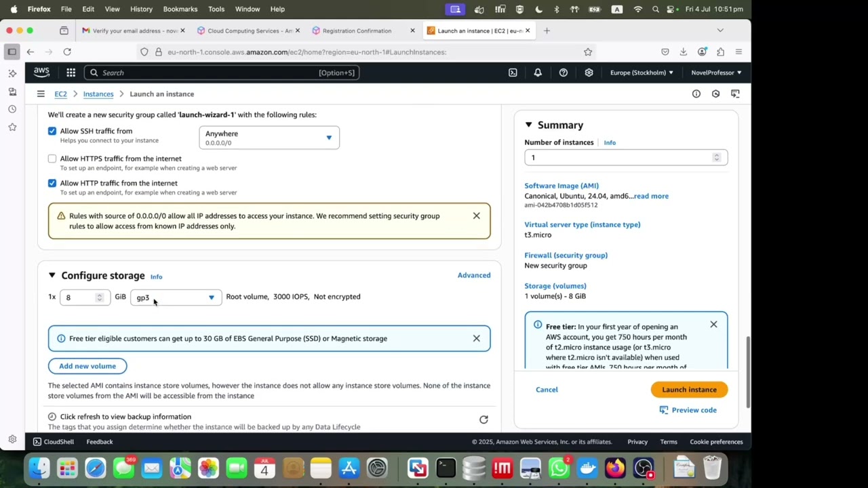Screen dimensions: 868x488
Task: Open the History menu in menu bar
Action: 141,9
